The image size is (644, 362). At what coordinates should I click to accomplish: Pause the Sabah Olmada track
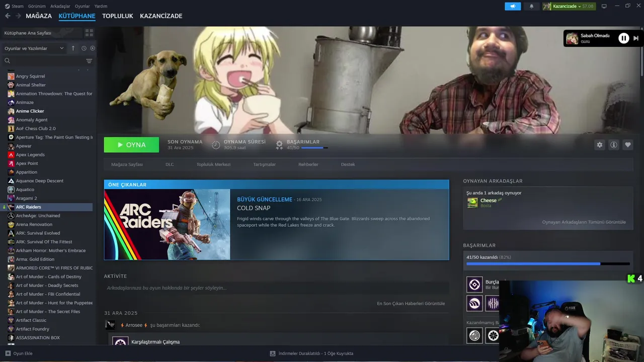(x=624, y=38)
